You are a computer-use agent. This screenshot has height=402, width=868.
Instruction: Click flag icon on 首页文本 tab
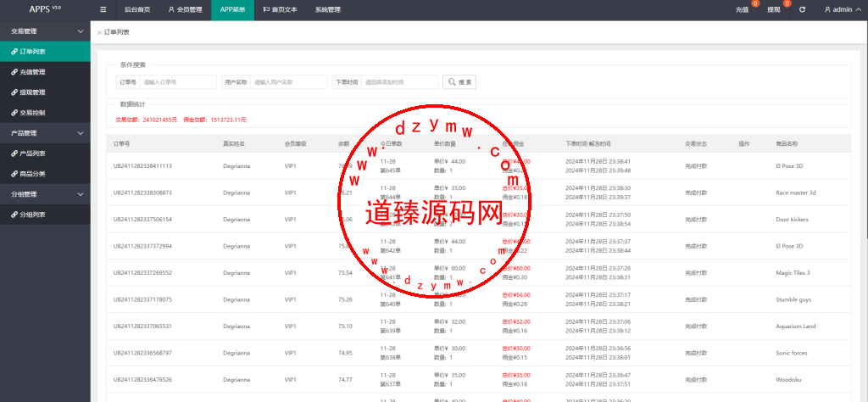click(x=266, y=9)
